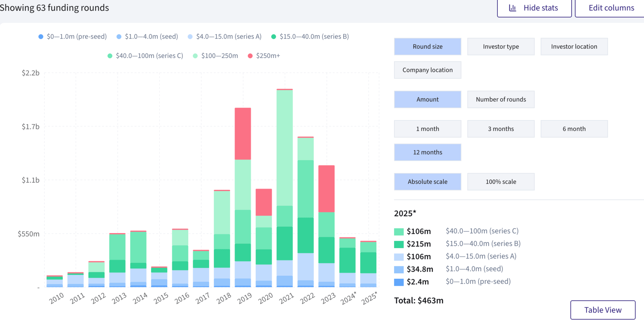Click the $100—250m legend dot

tap(195, 56)
